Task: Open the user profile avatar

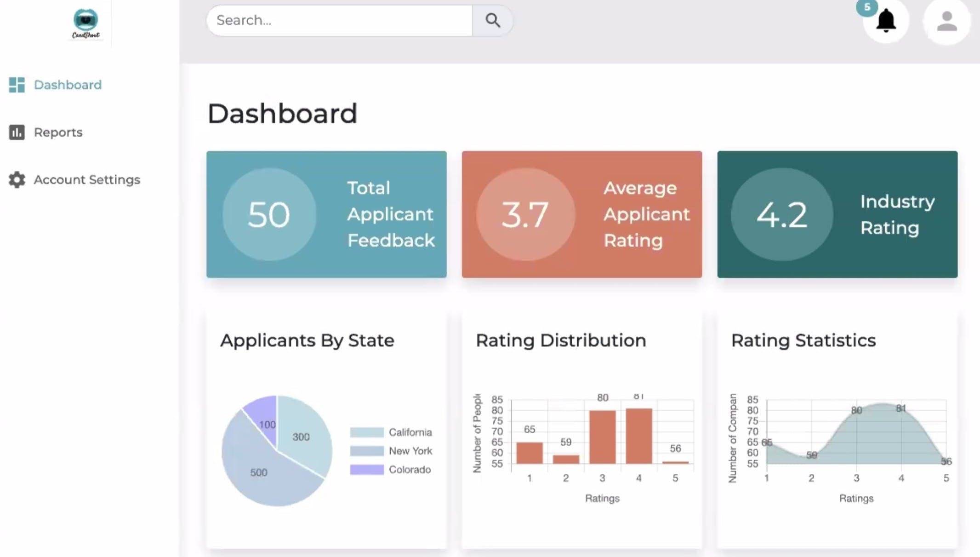Action: coord(946,22)
